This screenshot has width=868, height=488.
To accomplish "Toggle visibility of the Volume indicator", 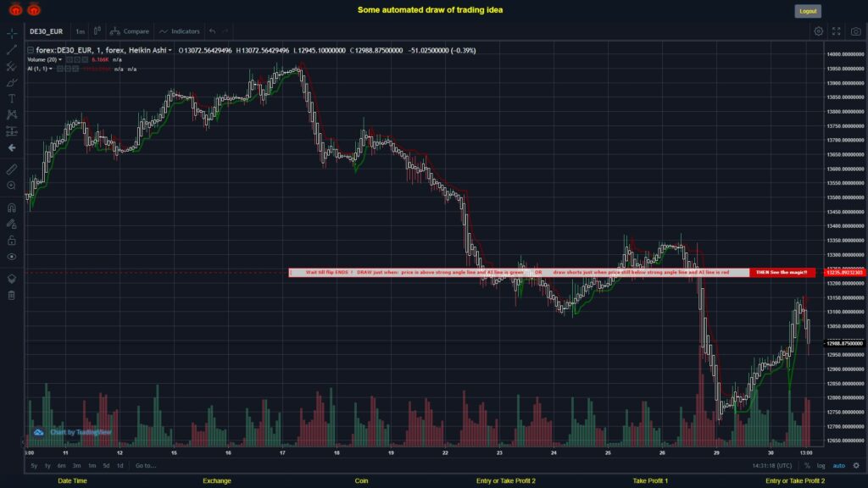I will click(x=70, y=60).
